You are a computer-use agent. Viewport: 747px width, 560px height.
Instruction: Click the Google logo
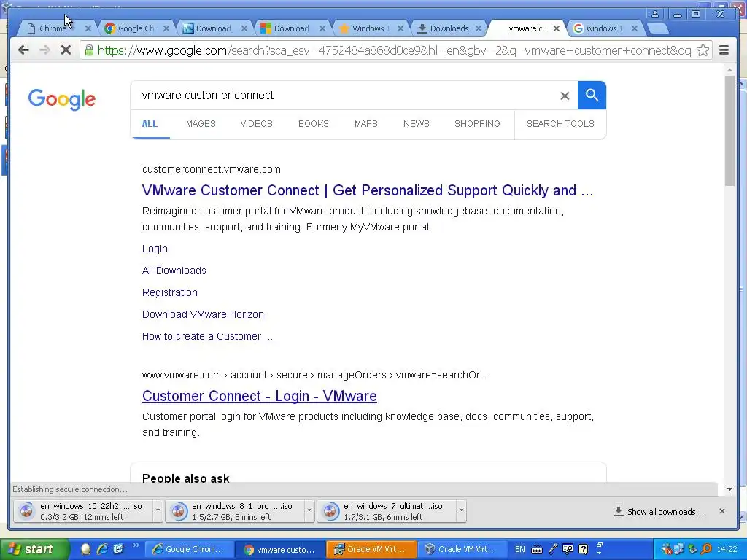pos(62,99)
